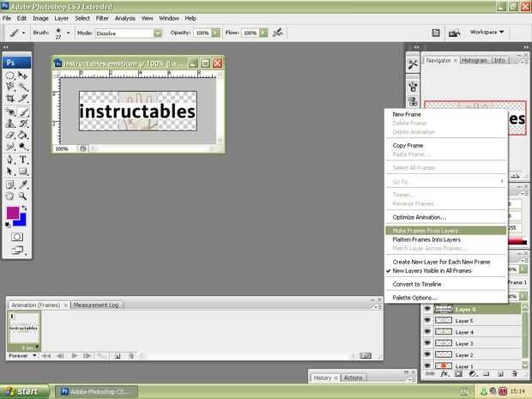Hide Layer 1 using its eye icon

(x=427, y=366)
